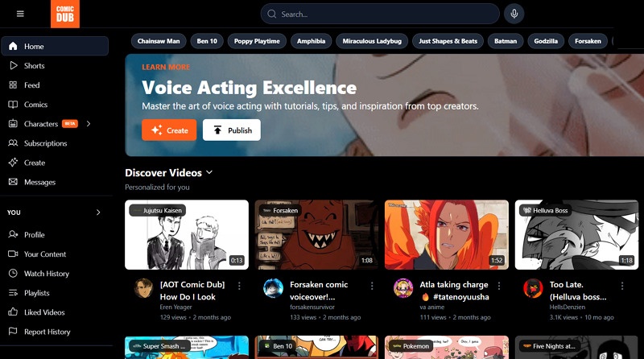This screenshot has width=644, height=359.
Task: Click the Characters icon in sidebar
Action: click(x=13, y=124)
